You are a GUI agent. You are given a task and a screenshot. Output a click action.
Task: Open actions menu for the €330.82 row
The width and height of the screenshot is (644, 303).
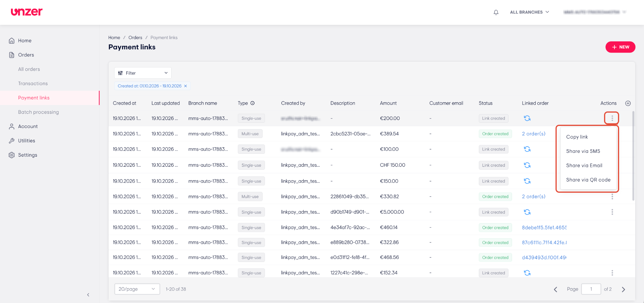(612, 197)
